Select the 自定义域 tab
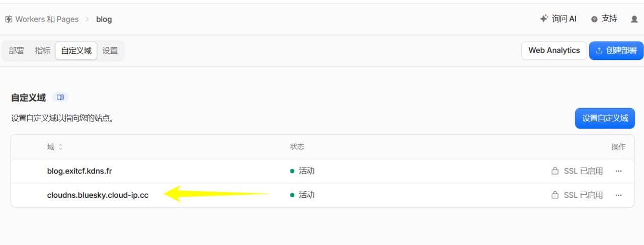 (76, 51)
